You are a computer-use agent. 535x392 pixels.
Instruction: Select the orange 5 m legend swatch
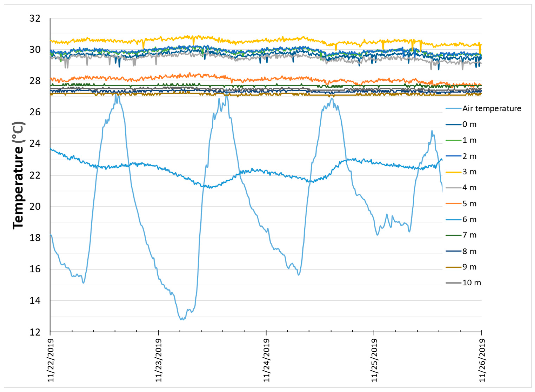[x=453, y=204]
